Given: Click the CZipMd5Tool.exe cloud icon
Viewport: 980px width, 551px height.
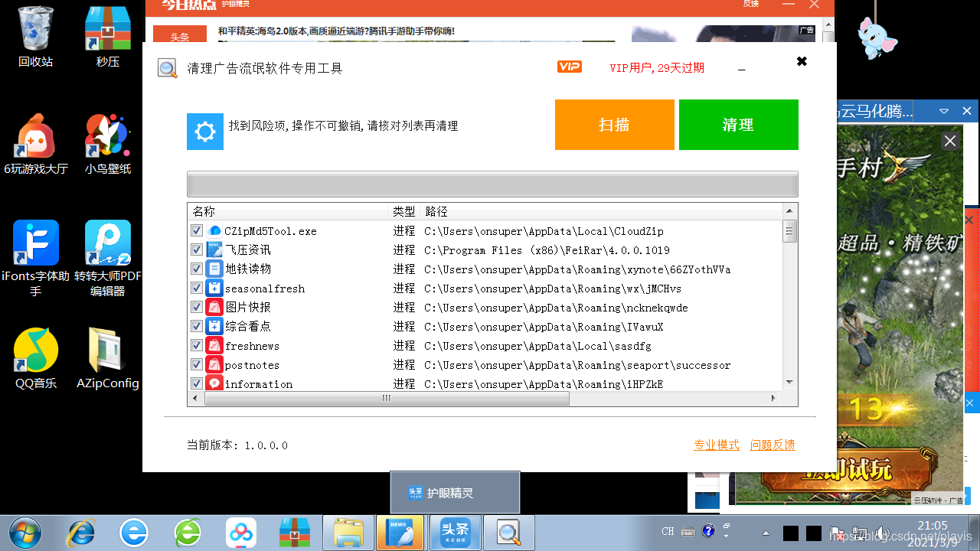Looking at the screenshot, I should pyautogui.click(x=214, y=230).
